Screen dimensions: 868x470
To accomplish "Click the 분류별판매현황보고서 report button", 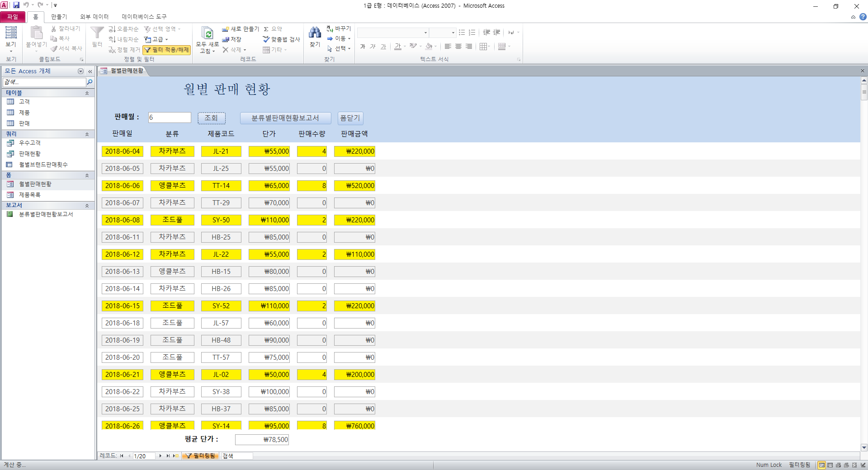I will (x=285, y=118).
